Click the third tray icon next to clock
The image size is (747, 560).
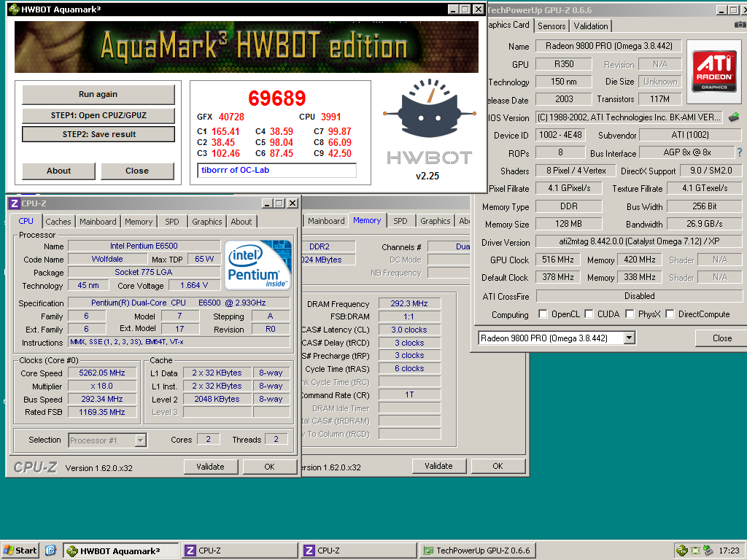click(x=708, y=551)
